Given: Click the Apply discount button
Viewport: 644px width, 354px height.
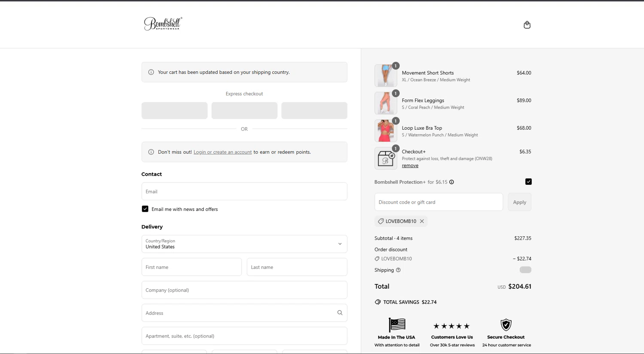Looking at the screenshot, I should [519, 202].
